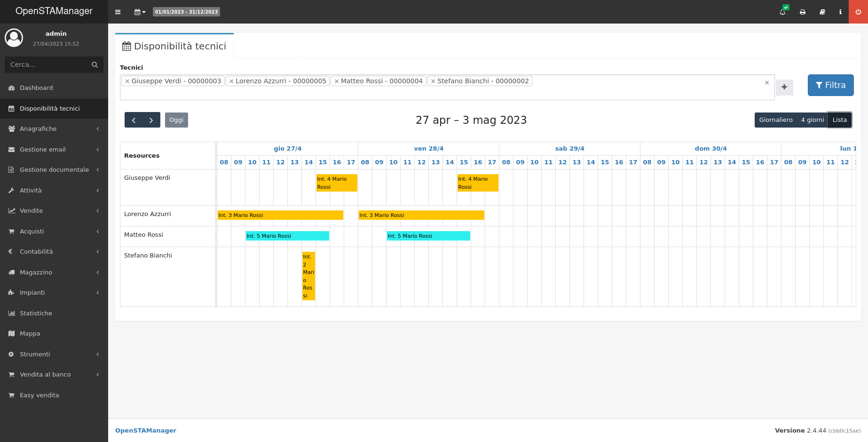Screen dimensions: 868x442
Task: Click the blue Filtra button
Action: 830,85
